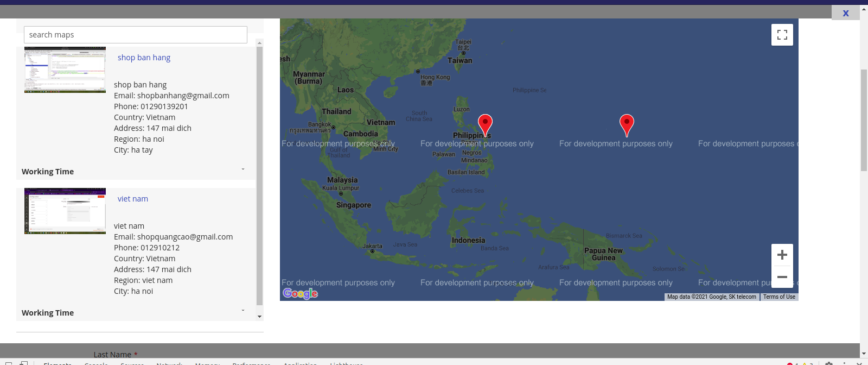Image resolution: width=868 pixels, height=365 pixels.
Task: Close the map popup with the X
Action: (845, 13)
